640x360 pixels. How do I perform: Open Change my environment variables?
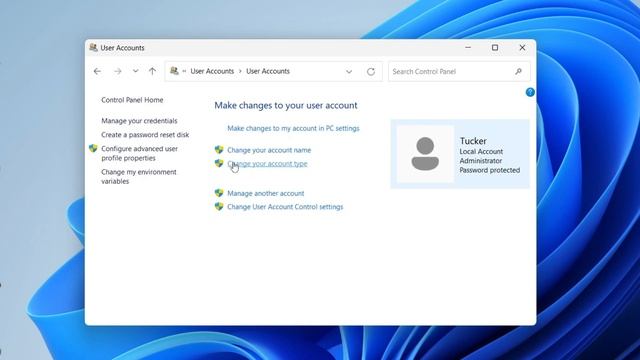pos(139,177)
